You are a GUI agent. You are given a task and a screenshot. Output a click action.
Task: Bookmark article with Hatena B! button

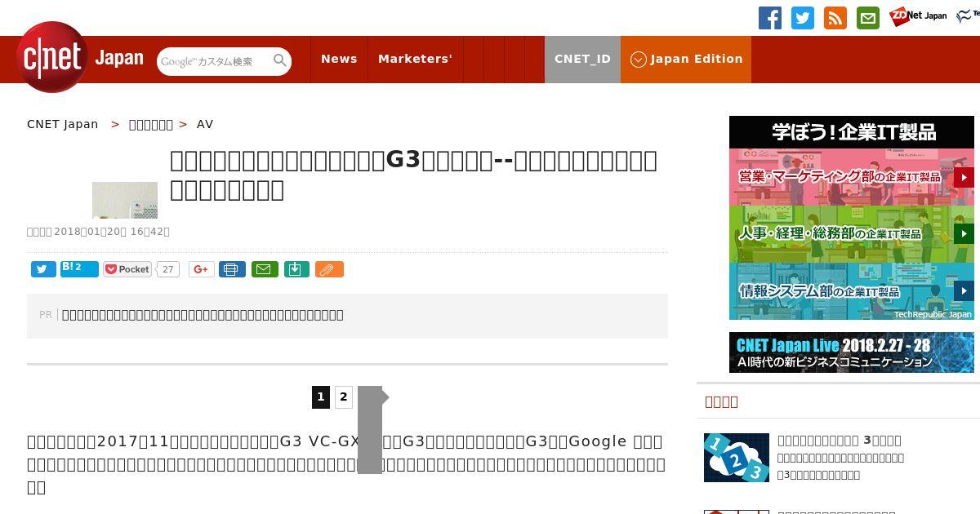coord(79,269)
